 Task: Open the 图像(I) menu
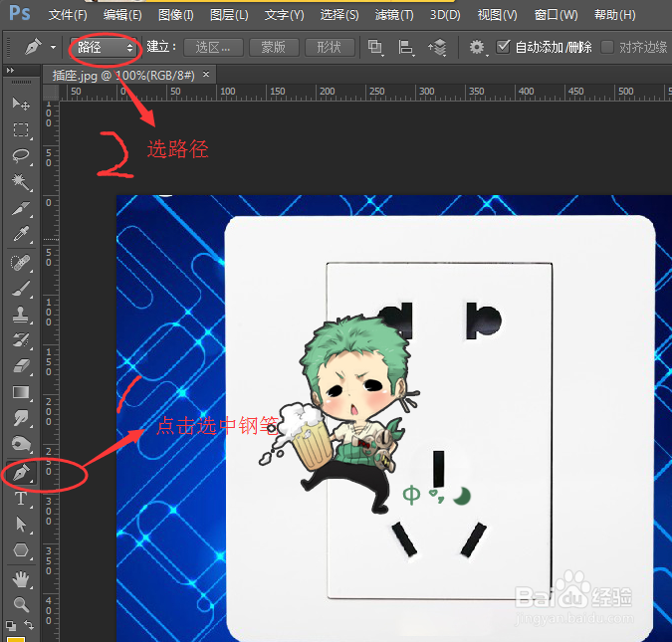(175, 15)
